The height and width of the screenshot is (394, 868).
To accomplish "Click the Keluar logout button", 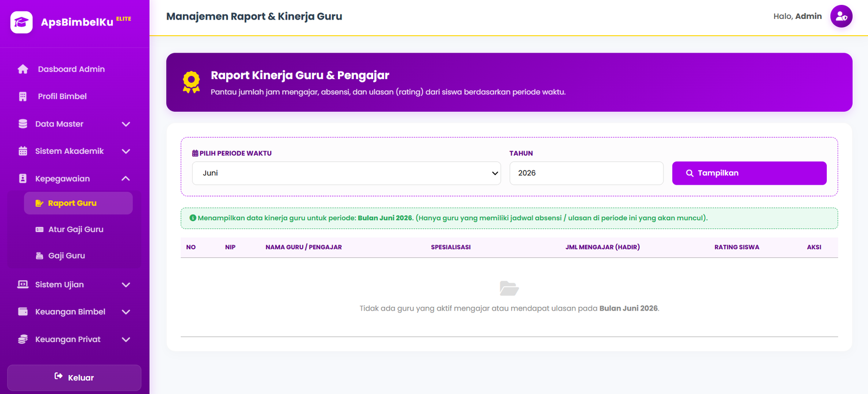I will pyautogui.click(x=74, y=377).
